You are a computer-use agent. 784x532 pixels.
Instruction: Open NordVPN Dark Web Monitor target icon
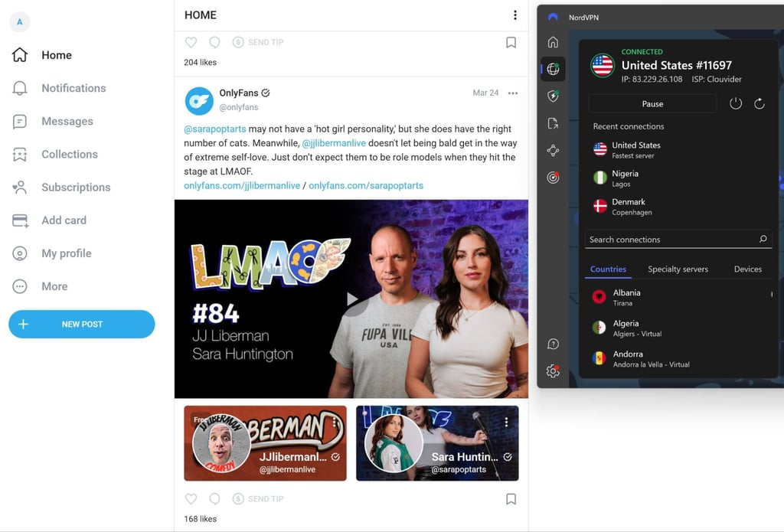pos(553,177)
